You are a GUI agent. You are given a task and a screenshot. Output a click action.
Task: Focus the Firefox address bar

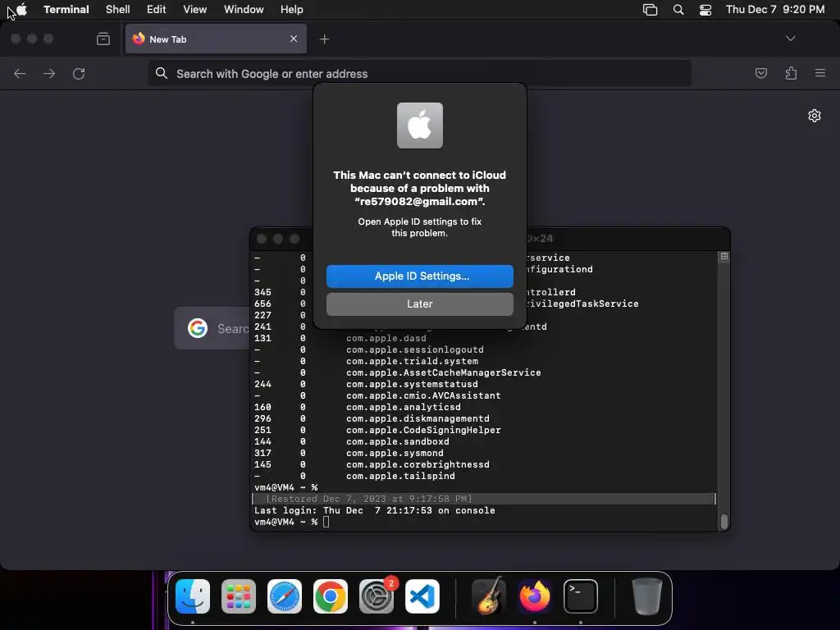pyautogui.click(x=419, y=73)
